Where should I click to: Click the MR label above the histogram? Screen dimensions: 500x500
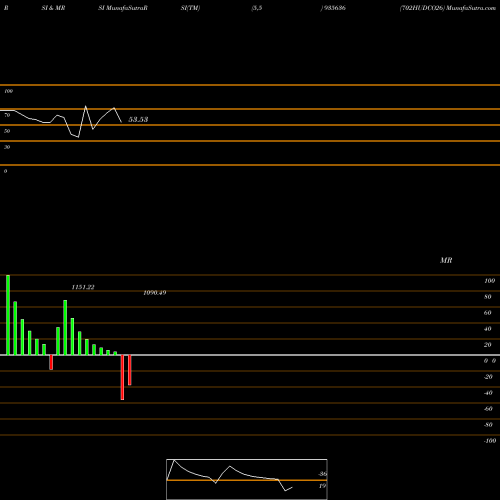click(x=446, y=260)
